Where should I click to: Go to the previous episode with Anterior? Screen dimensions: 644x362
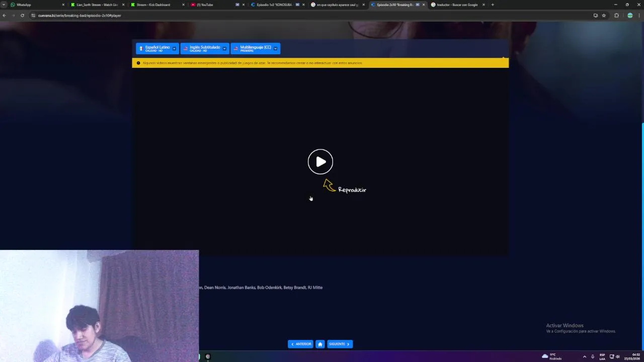click(301, 344)
